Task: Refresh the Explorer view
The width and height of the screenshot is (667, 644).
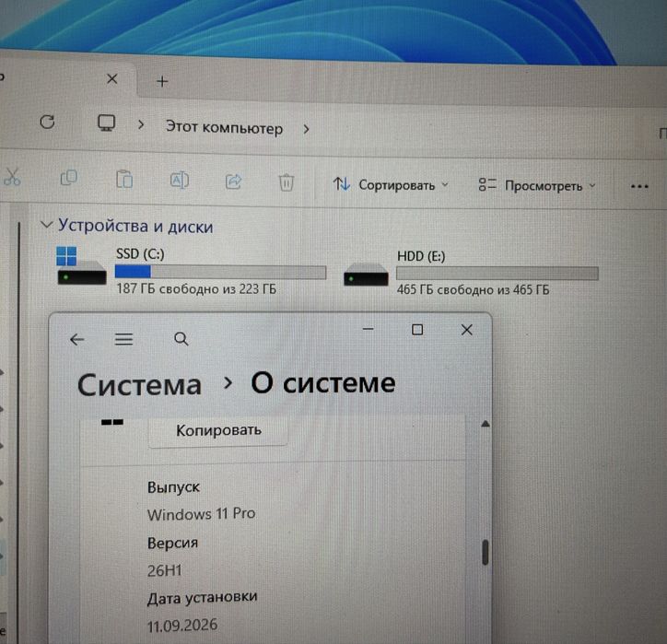Action: coord(47,123)
